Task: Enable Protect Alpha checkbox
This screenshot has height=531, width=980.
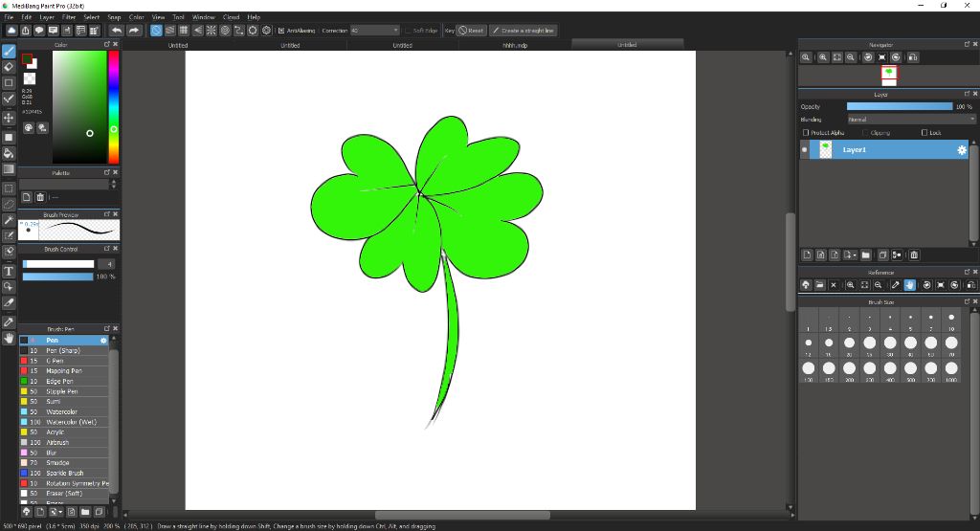Action: 806,132
